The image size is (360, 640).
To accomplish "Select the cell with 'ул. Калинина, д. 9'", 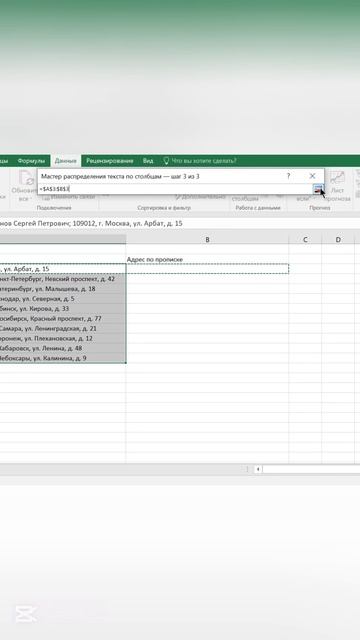I will (x=63, y=358).
